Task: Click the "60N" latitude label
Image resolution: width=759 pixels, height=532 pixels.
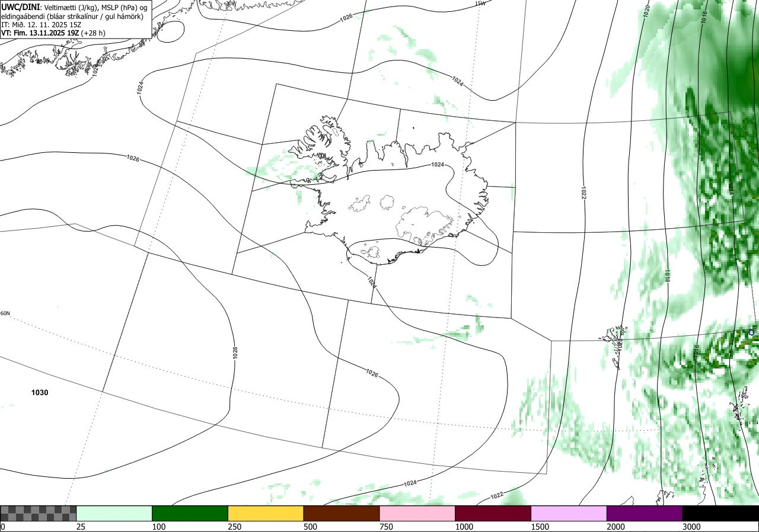Action: tap(5, 313)
